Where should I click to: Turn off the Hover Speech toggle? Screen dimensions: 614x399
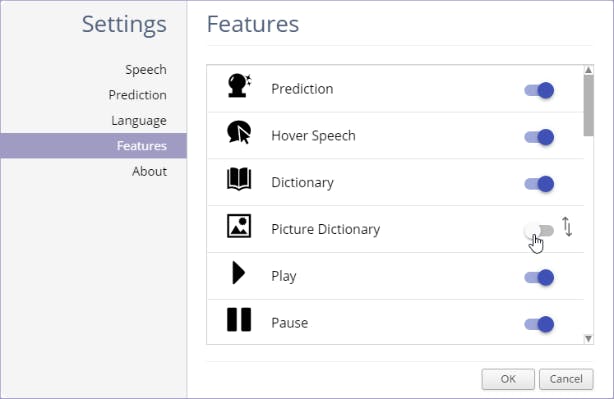539,137
